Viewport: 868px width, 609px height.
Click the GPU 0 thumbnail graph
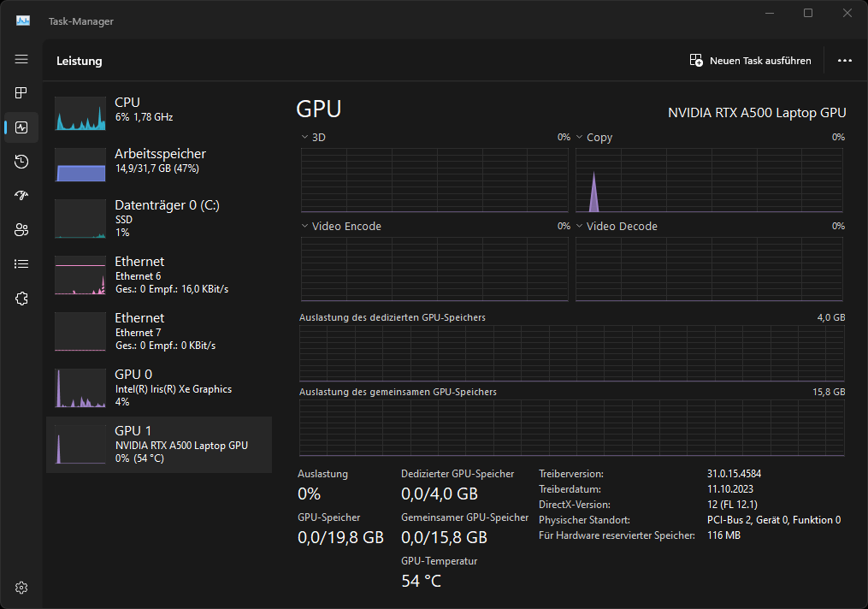click(x=80, y=387)
